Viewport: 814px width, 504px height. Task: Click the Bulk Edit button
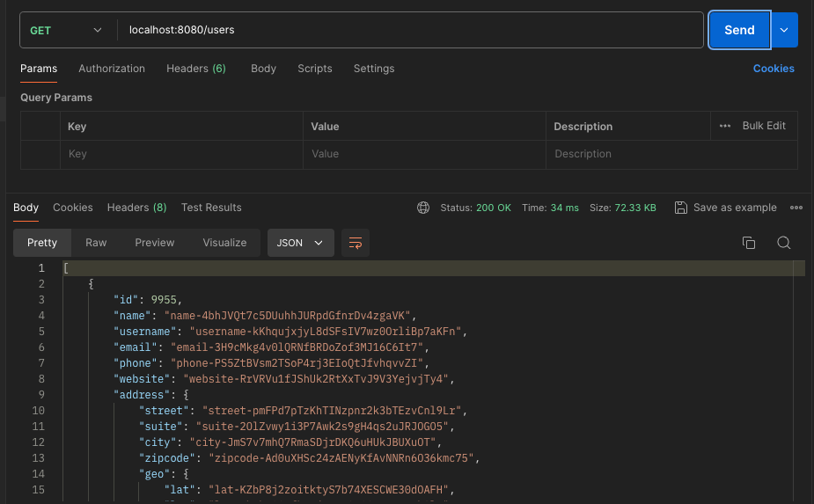click(x=764, y=126)
